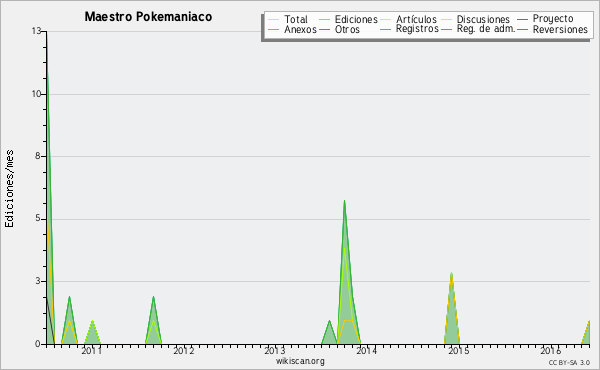The height and width of the screenshot is (370, 600).
Task: Click the Artículos legend label
Action: click(x=416, y=19)
